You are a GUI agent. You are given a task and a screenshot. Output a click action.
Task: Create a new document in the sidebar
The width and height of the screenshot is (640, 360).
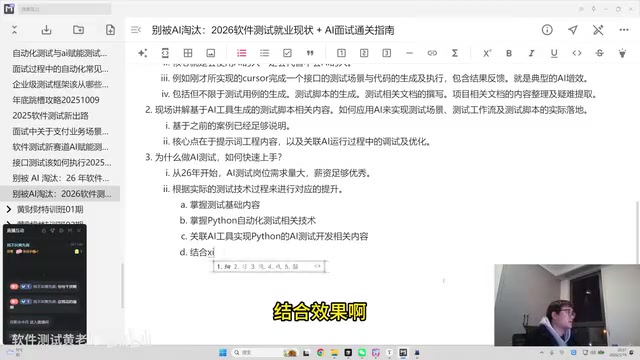click(110, 30)
